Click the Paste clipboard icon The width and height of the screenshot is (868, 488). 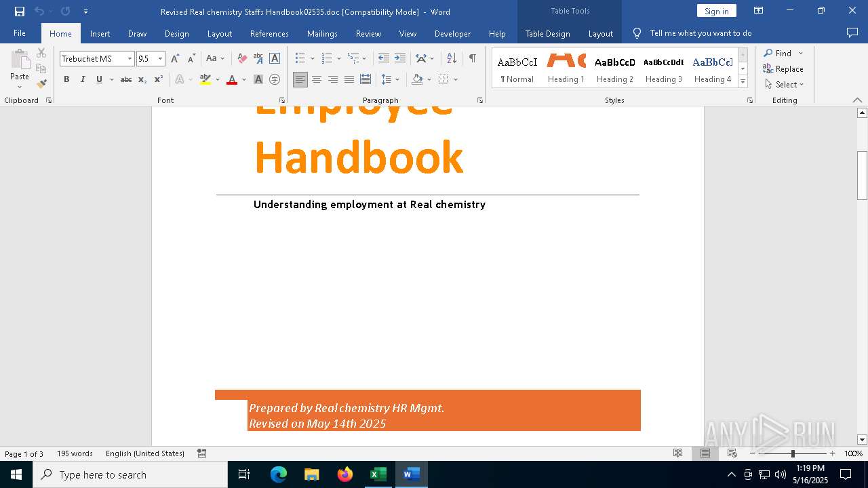pyautogui.click(x=20, y=60)
